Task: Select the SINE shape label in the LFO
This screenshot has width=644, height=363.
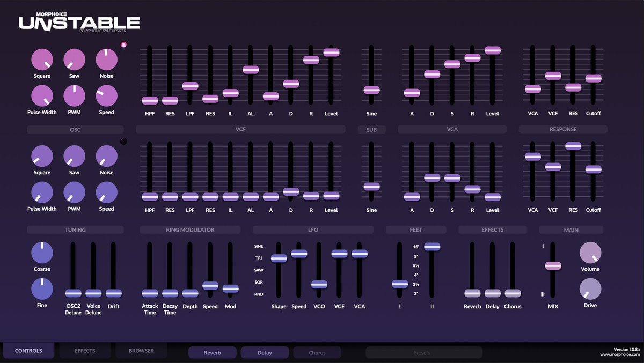Action: pos(259,246)
